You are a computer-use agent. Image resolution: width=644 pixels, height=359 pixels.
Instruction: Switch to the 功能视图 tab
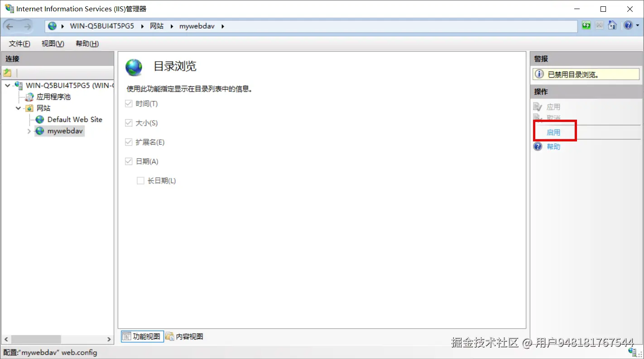(142, 336)
